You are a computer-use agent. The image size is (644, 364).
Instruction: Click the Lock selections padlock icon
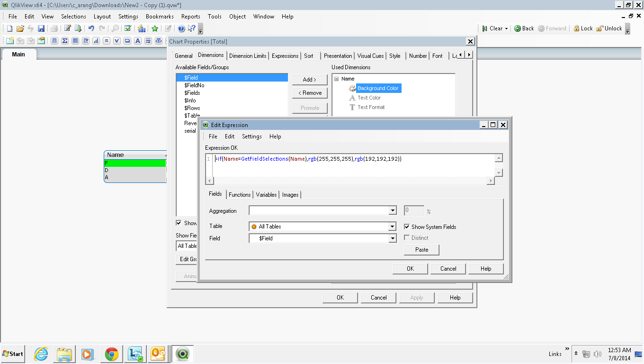[x=576, y=28]
